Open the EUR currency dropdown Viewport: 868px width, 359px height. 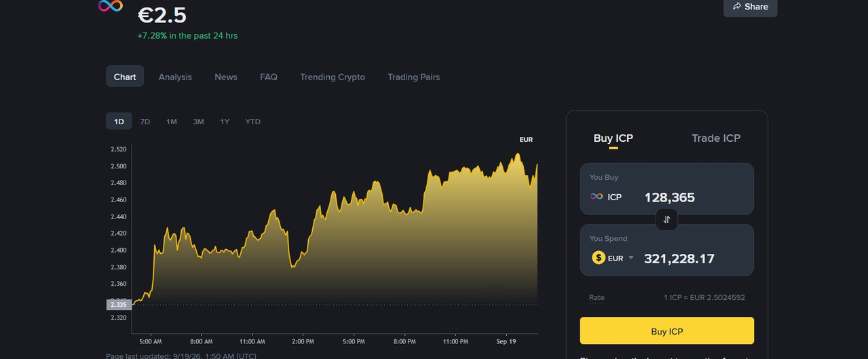(x=631, y=258)
